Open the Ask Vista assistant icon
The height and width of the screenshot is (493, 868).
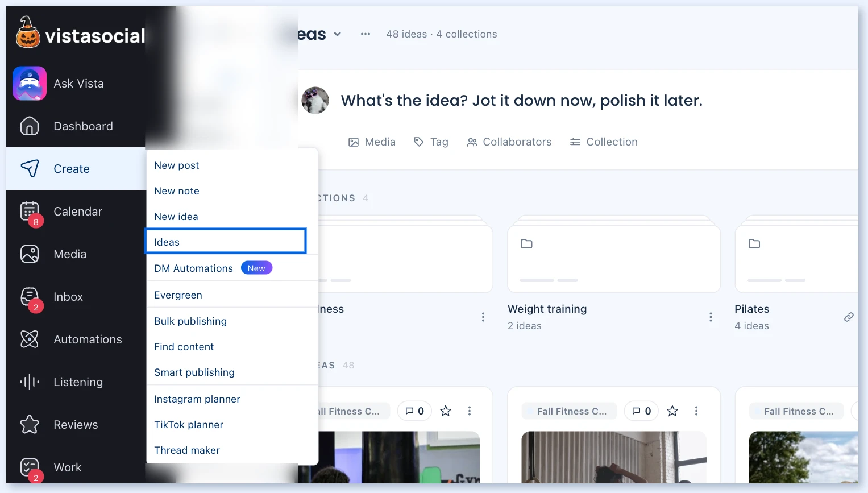click(x=30, y=84)
